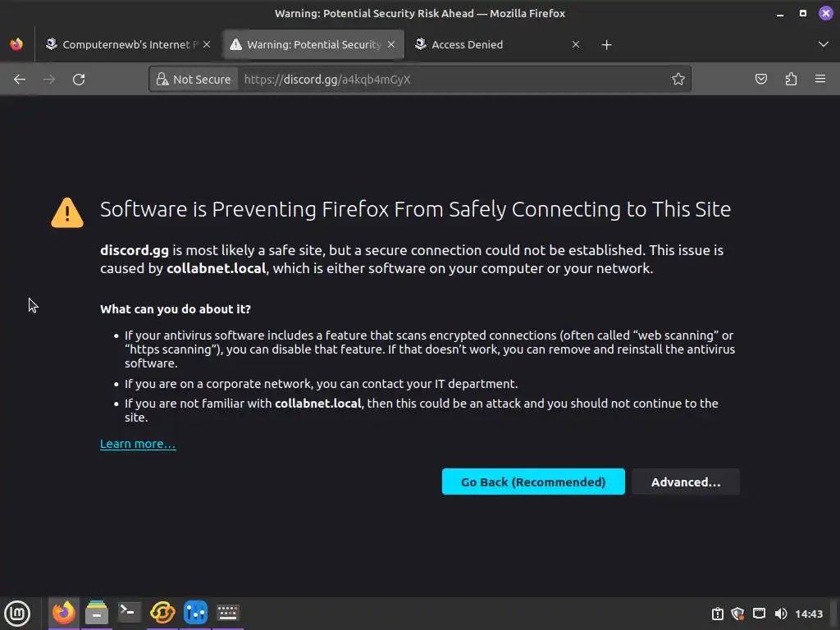Open the on-screen keyboard taskbar icon
The width and height of the screenshot is (840, 630).
click(x=228, y=613)
